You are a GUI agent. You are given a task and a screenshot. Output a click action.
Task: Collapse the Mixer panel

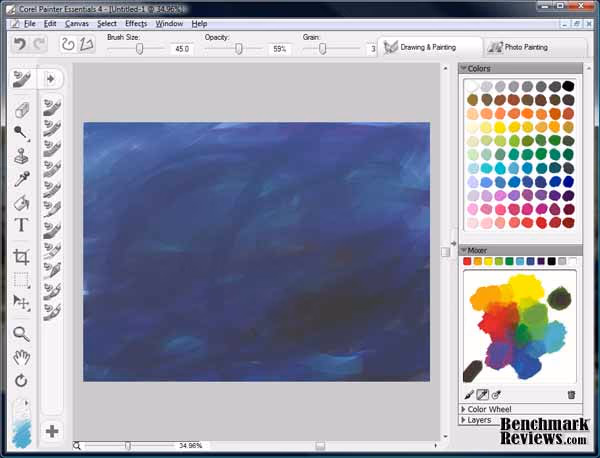[x=463, y=250]
